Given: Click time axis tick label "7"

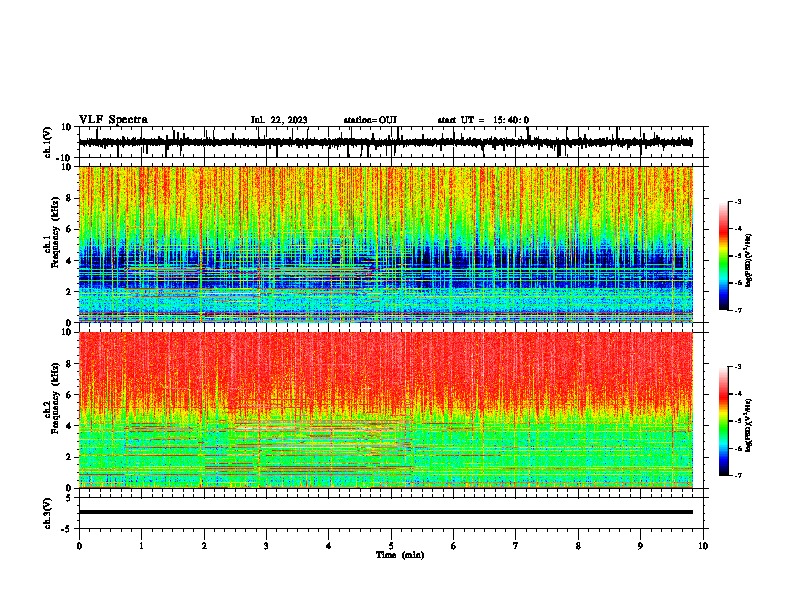Looking at the screenshot, I should 516,546.
